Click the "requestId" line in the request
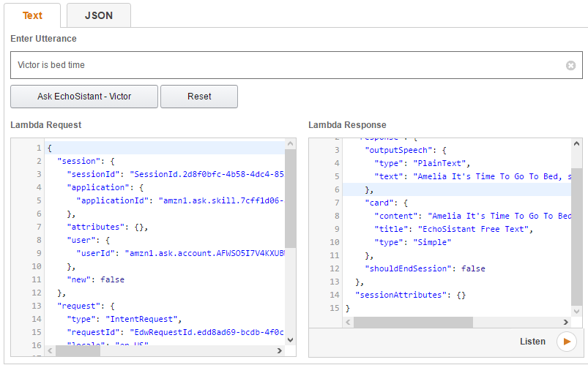Screen dimensions: 588x365 176,332
